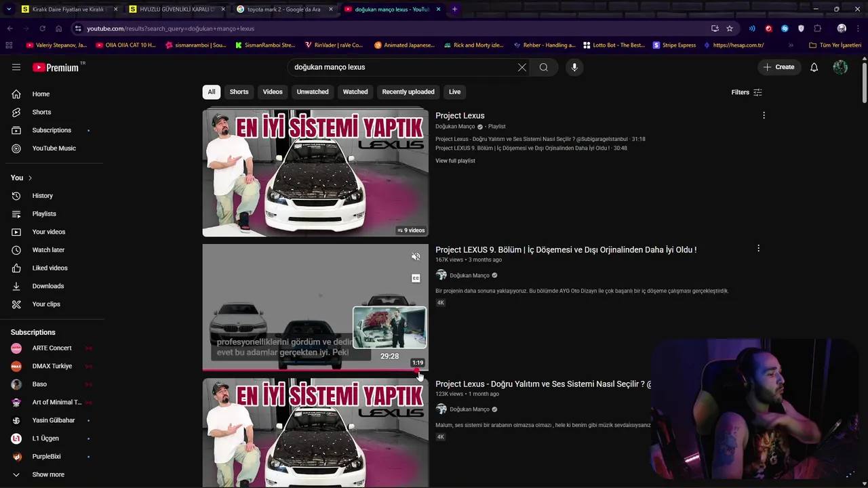This screenshot has height=488, width=868.
Task: Reload the page with the refresh icon
Action: [42, 28]
